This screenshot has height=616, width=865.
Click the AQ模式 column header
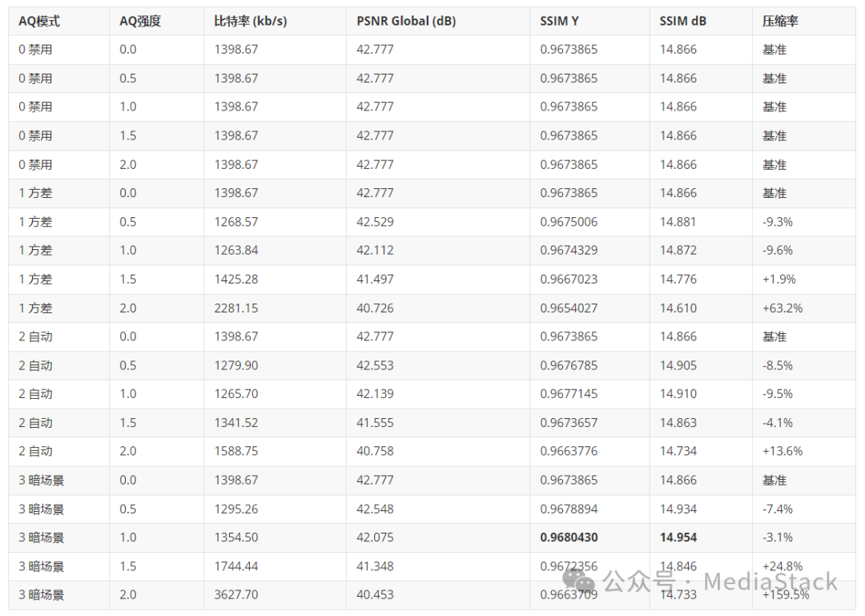point(39,21)
